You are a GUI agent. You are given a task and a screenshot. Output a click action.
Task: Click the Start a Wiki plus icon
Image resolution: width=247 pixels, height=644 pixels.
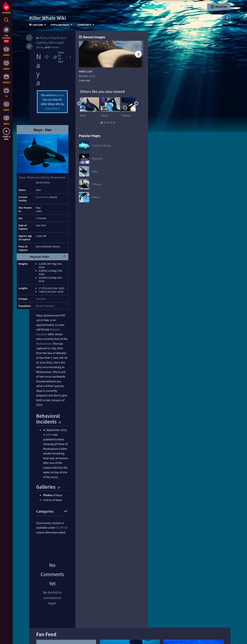coord(6,131)
